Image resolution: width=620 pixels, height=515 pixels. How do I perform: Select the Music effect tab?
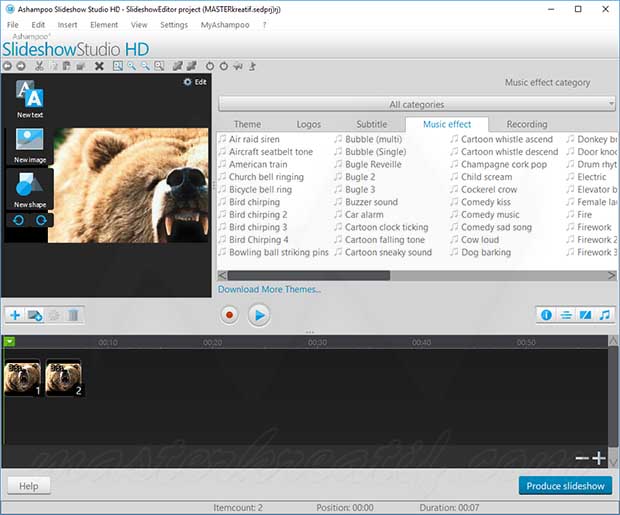pos(447,124)
